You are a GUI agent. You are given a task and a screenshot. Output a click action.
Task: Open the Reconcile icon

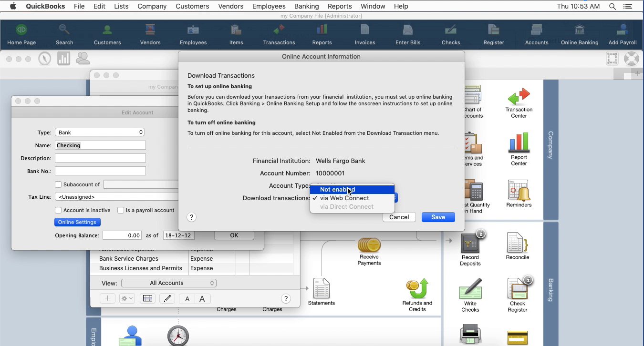pos(518,246)
